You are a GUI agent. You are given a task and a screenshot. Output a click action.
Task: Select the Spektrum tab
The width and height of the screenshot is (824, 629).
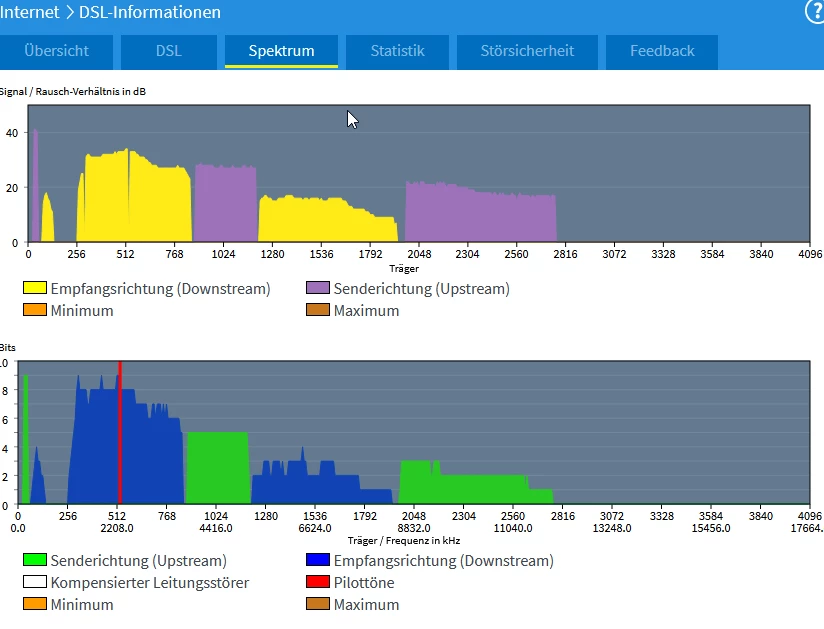pyautogui.click(x=281, y=51)
